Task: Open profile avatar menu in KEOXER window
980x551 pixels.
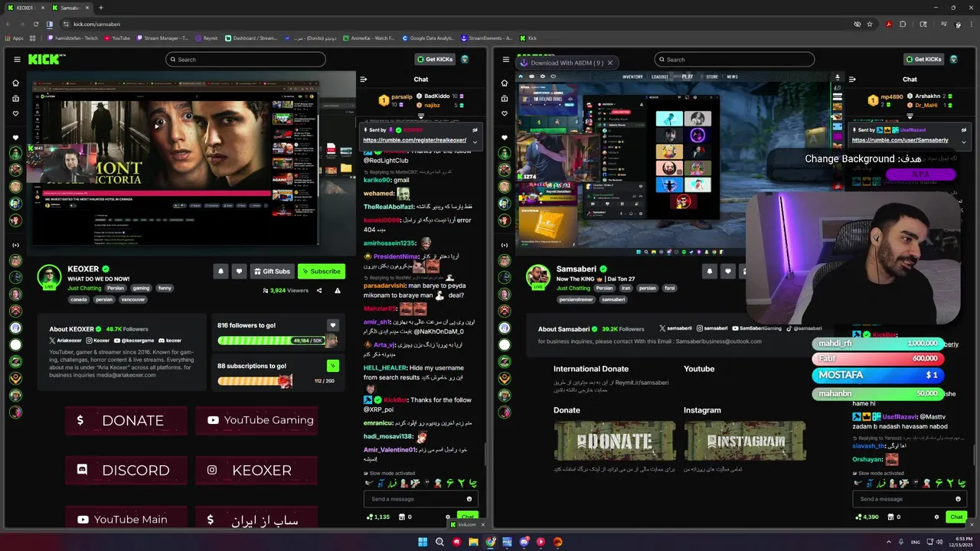Action: 465,60
